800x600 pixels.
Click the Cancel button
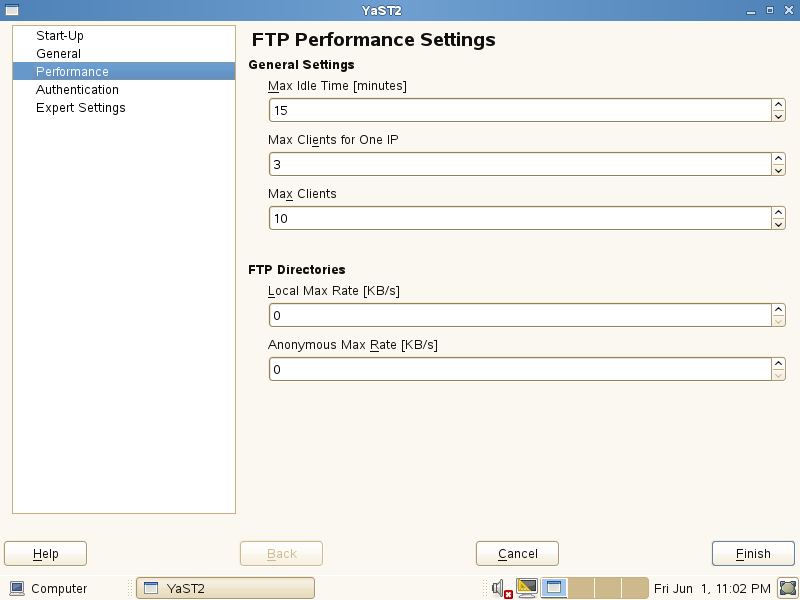[517, 554]
